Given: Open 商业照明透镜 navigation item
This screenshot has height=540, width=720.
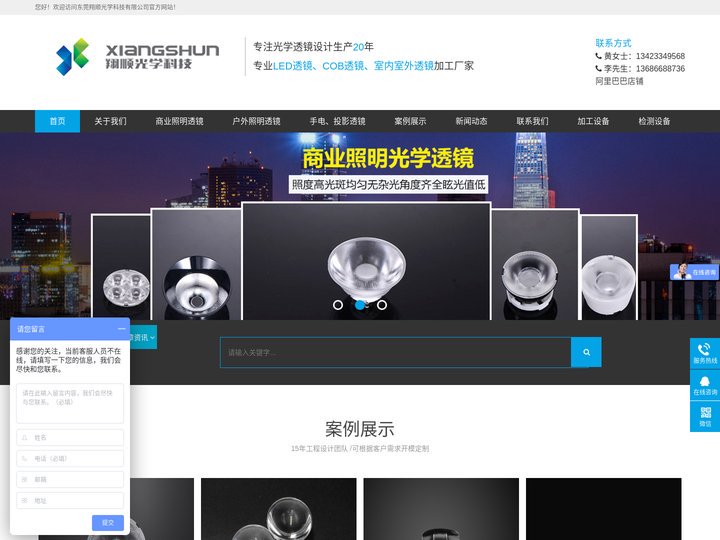Looking at the screenshot, I should [x=179, y=121].
